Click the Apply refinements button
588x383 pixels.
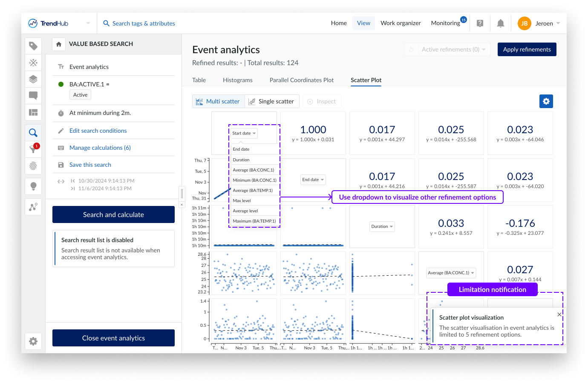click(527, 49)
